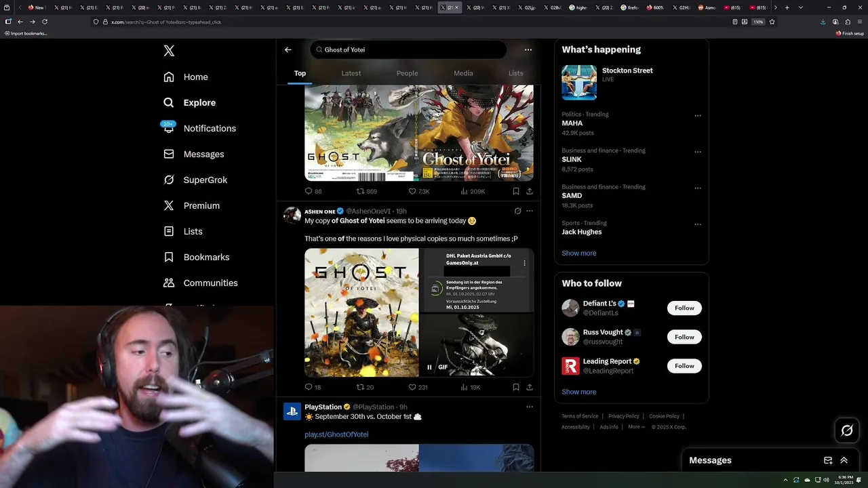Image resolution: width=868 pixels, height=488 pixels.
Task: Compose new message in Messages drawer
Action: tap(828, 460)
